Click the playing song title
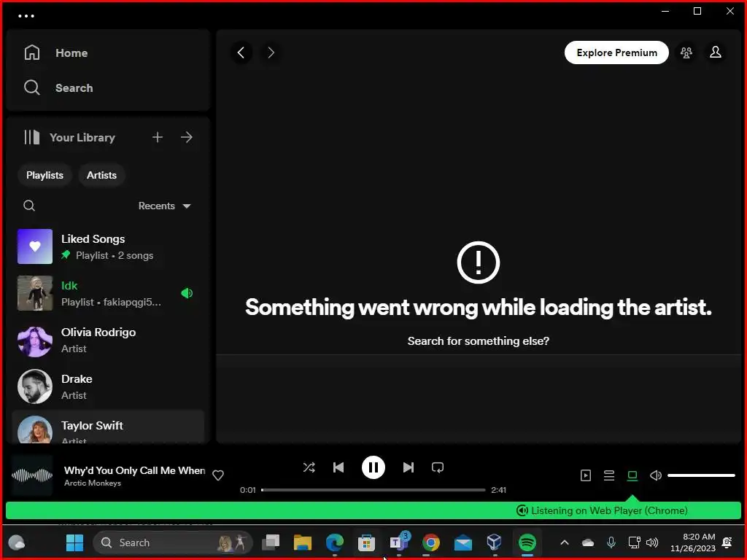The image size is (747, 560). point(135,470)
